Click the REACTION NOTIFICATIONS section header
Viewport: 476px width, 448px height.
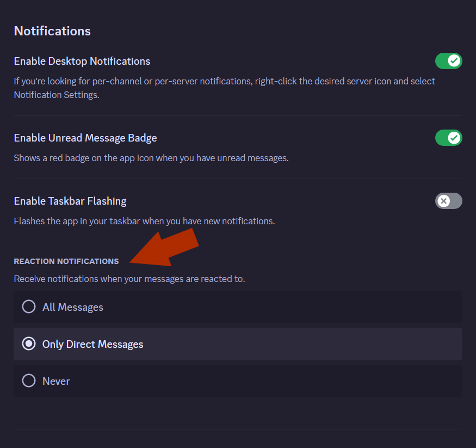tap(66, 261)
